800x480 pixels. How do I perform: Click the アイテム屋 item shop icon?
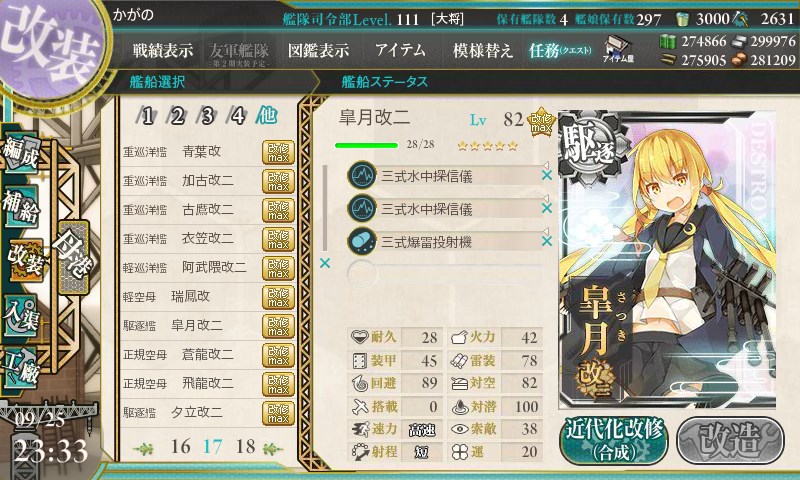pyautogui.click(x=618, y=49)
